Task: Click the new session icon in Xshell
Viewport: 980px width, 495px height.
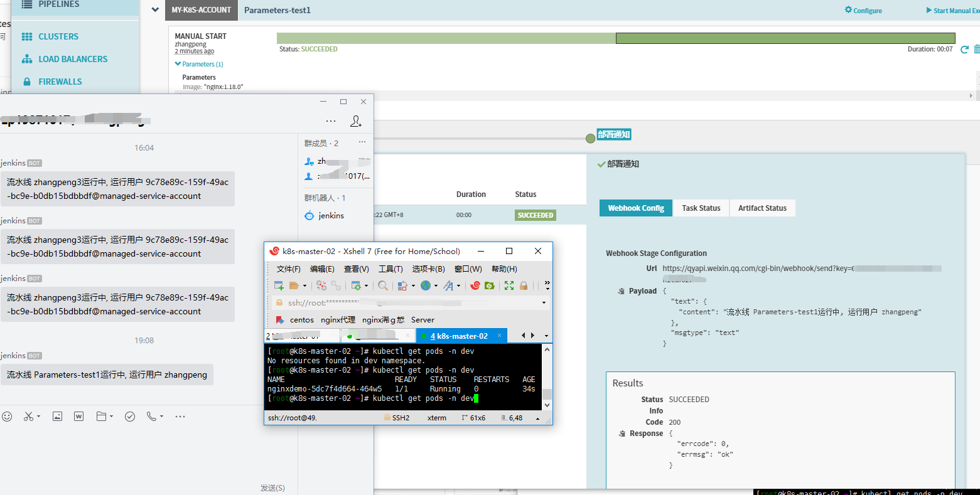Action: tap(279, 285)
